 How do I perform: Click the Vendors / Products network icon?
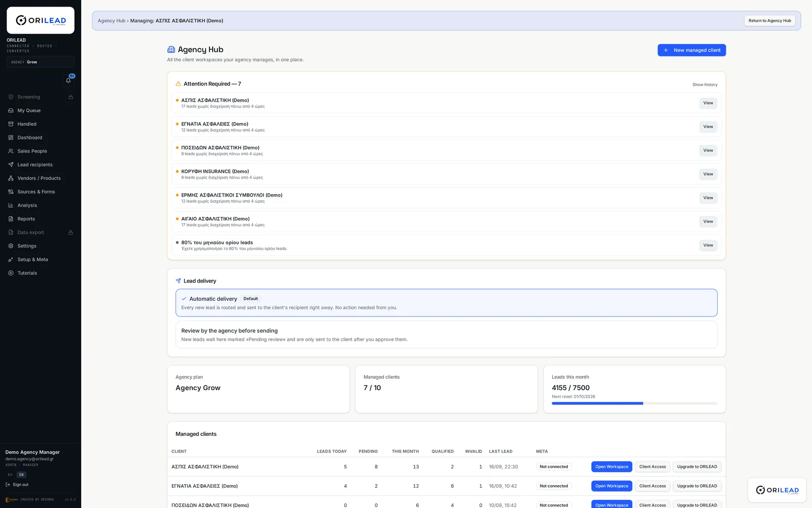pos(11,178)
